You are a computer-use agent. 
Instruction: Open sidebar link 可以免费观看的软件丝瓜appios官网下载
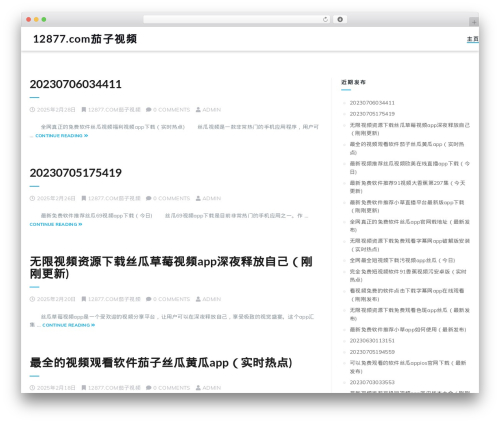pyautogui.click(x=408, y=367)
